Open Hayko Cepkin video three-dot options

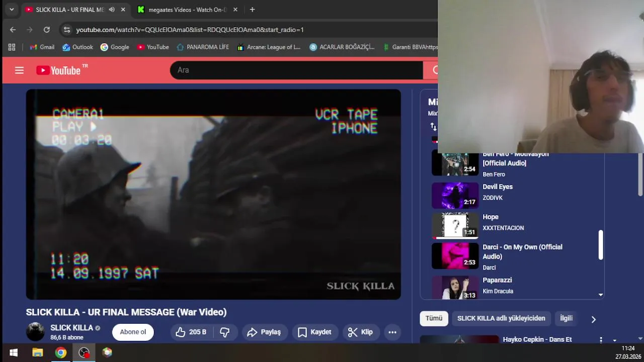601,340
